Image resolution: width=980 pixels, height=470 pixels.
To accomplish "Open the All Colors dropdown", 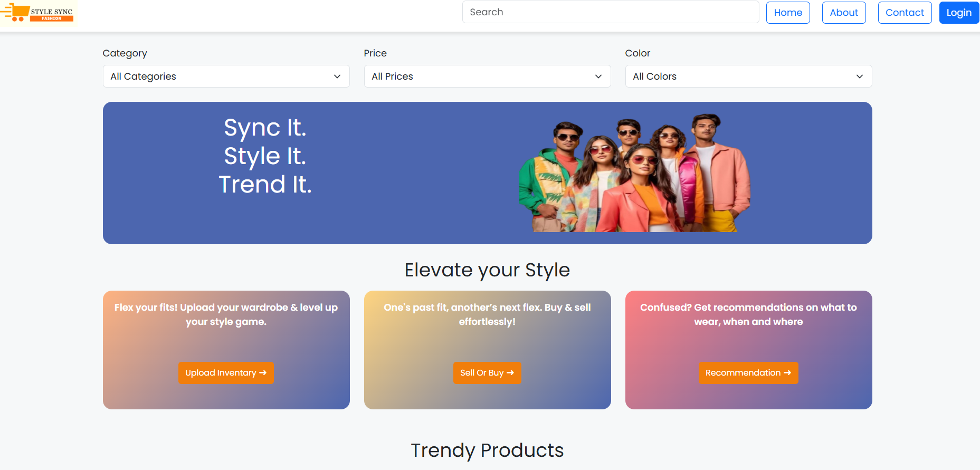I will point(748,76).
